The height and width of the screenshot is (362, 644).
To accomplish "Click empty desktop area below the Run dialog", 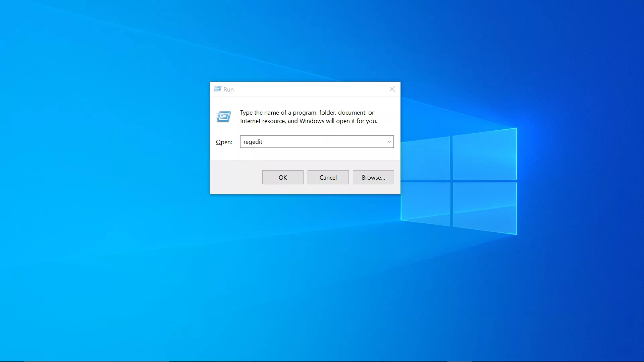I will (305, 268).
